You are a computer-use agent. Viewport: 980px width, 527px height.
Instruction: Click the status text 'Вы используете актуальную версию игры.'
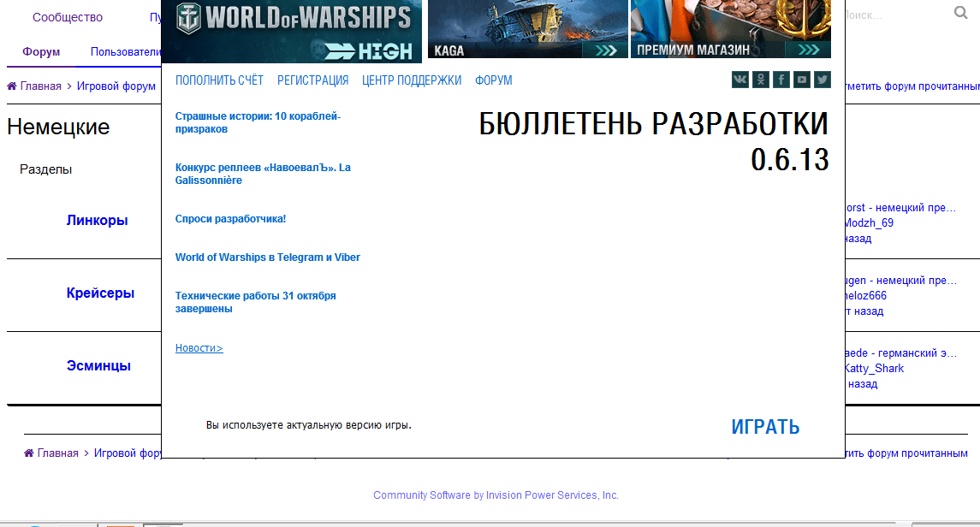click(x=309, y=425)
